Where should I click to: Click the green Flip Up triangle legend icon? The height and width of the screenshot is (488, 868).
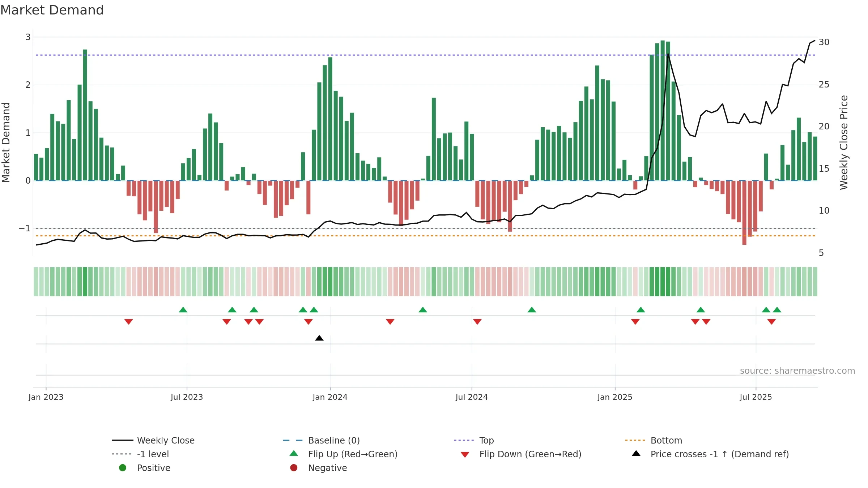(x=294, y=453)
